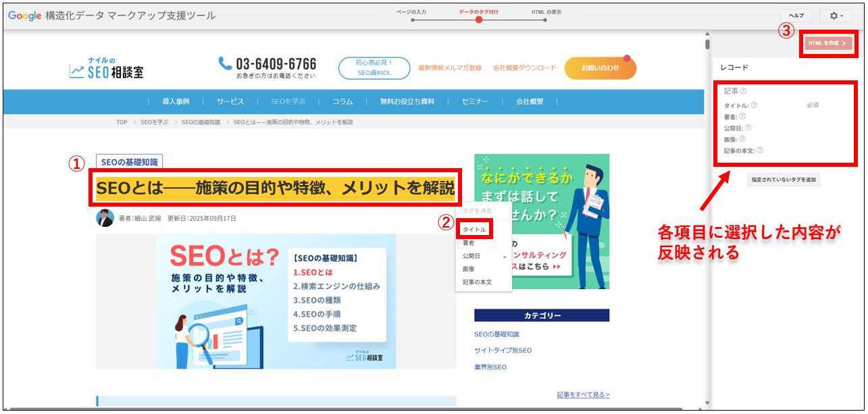Click the help icon for 記事の本文
Screen dimensions: 868x414
(759, 149)
